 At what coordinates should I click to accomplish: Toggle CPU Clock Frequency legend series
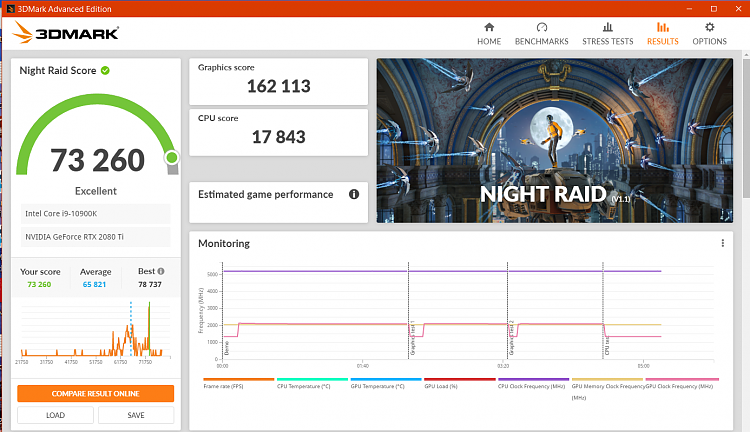click(533, 383)
